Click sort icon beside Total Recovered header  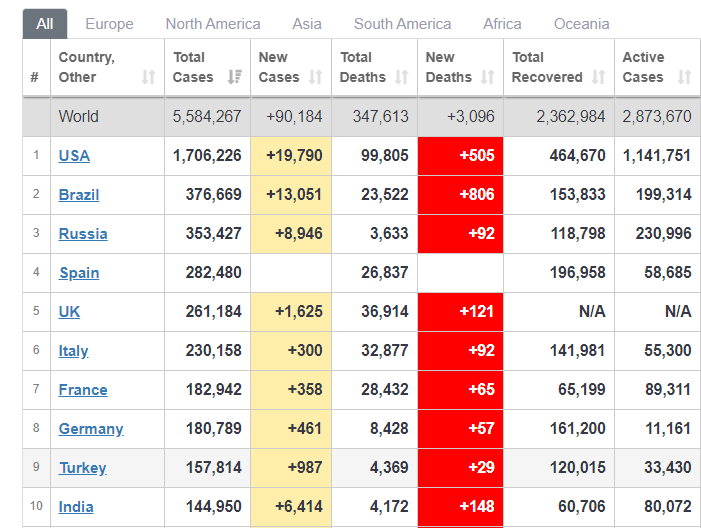coord(598,77)
